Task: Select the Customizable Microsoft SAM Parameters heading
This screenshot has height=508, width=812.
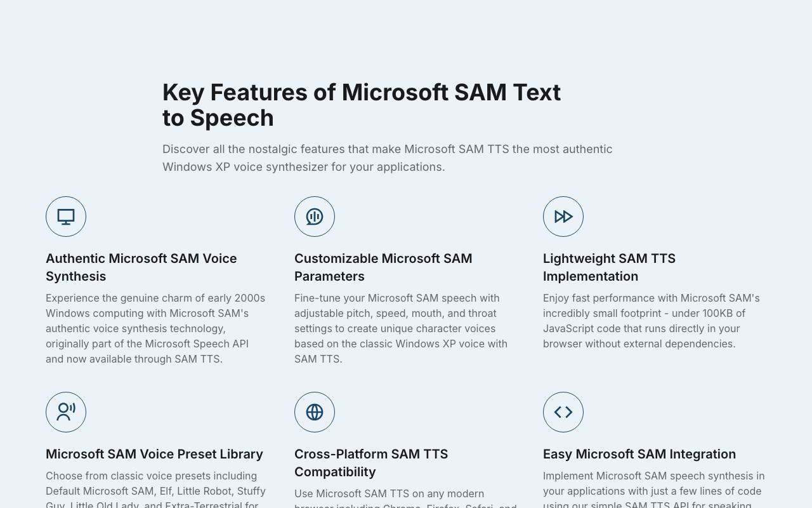Action: 383,267
